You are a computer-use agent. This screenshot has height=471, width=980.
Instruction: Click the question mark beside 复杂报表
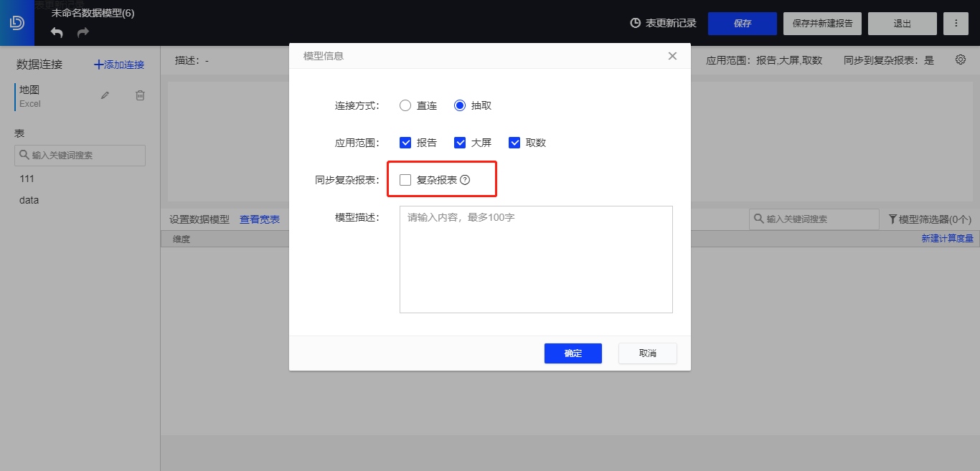coord(465,180)
